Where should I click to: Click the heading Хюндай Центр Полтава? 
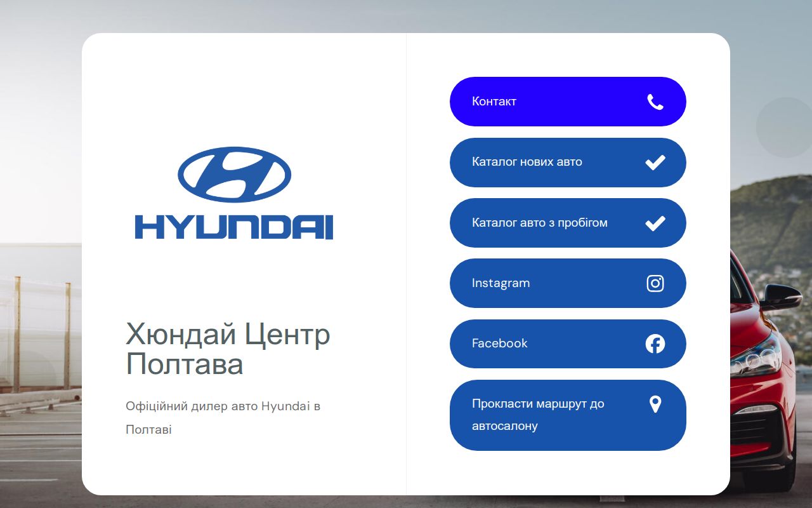click(228, 349)
